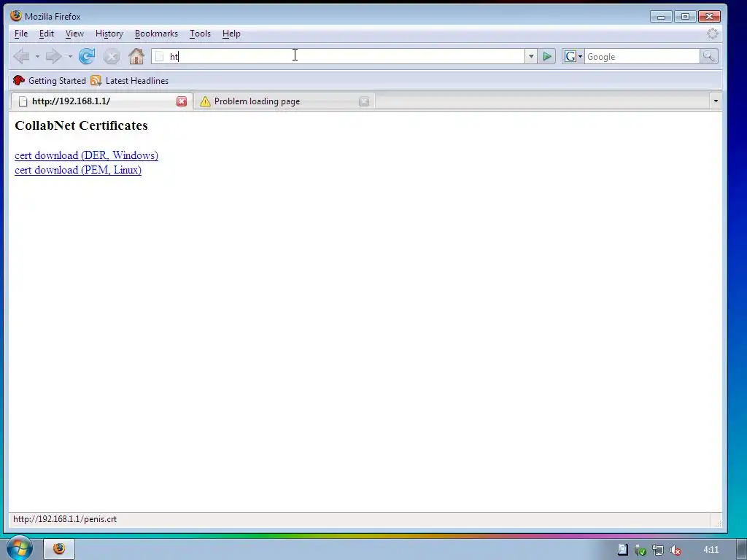Open the Getting Started bookmark
Image resolution: width=747 pixels, height=560 pixels.
pos(50,80)
